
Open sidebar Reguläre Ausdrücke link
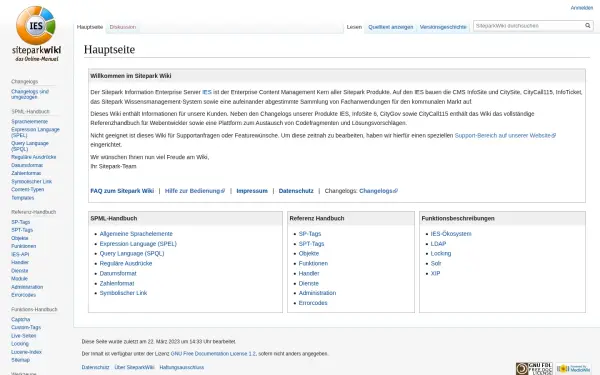coord(34,157)
